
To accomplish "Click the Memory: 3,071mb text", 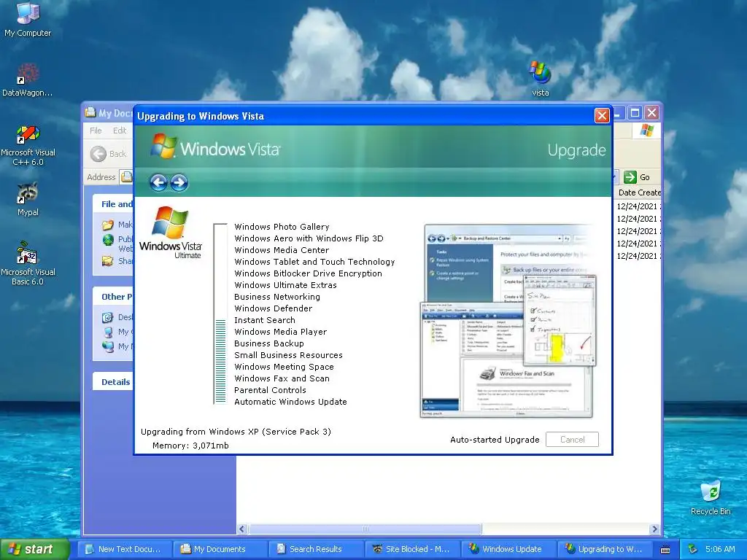I will [x=190, y=446].
